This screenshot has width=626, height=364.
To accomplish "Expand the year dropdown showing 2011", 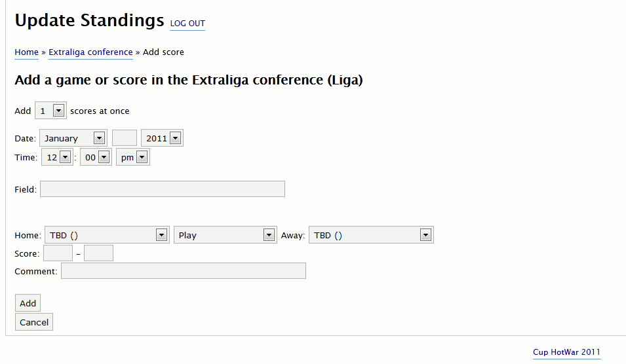I will tap(162, 138).
